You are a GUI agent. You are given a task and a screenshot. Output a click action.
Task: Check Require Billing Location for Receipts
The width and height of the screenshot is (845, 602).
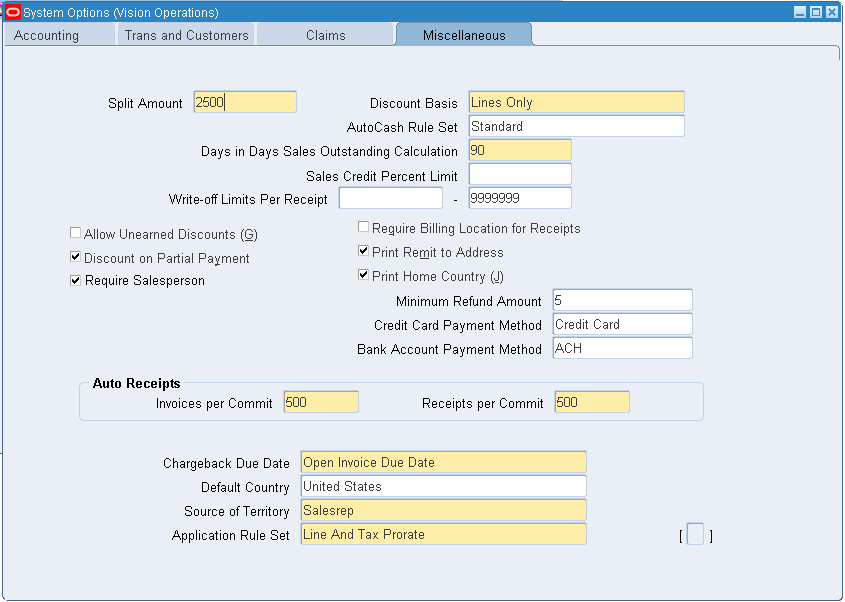click(364, 228)
